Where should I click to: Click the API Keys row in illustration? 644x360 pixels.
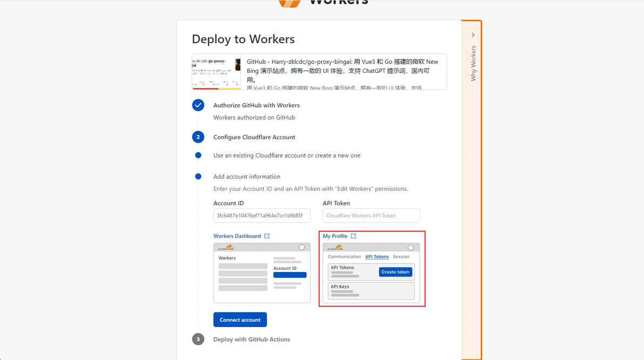pos(371,290)
